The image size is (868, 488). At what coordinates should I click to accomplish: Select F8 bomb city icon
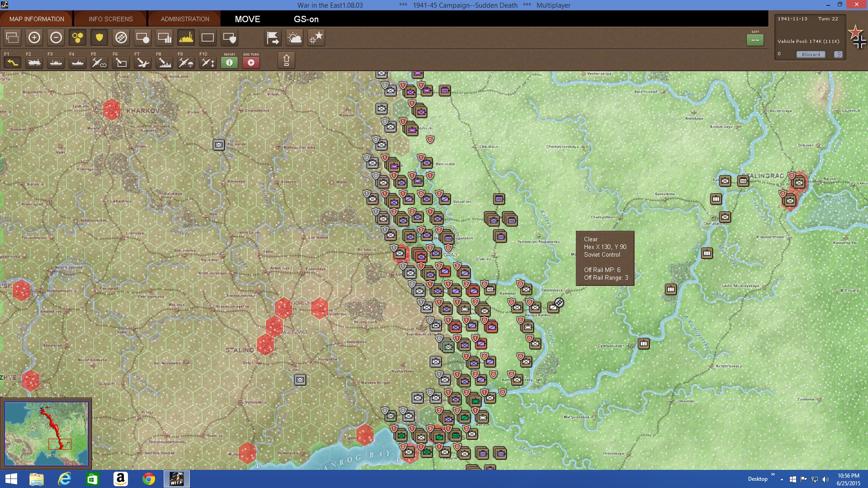click(165, 62)
